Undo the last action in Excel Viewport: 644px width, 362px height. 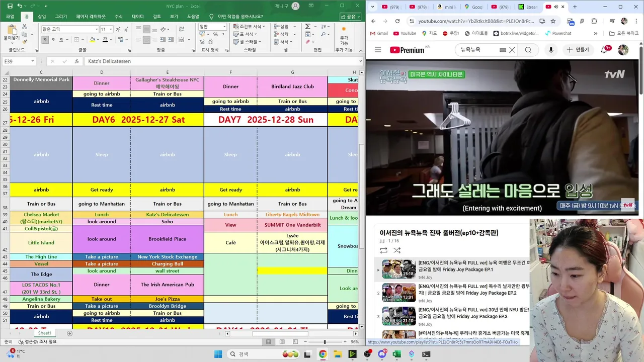click(x=20, y=6)
